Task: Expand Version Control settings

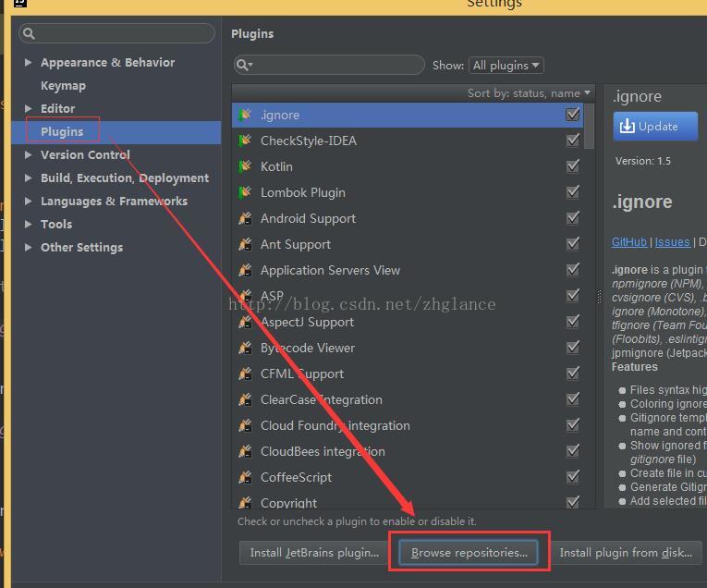Action: coord(28,154)
